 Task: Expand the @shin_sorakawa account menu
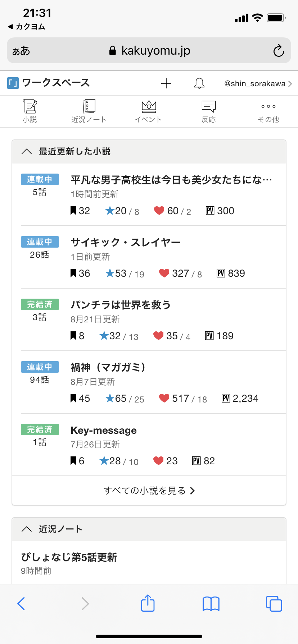(258, 84)
